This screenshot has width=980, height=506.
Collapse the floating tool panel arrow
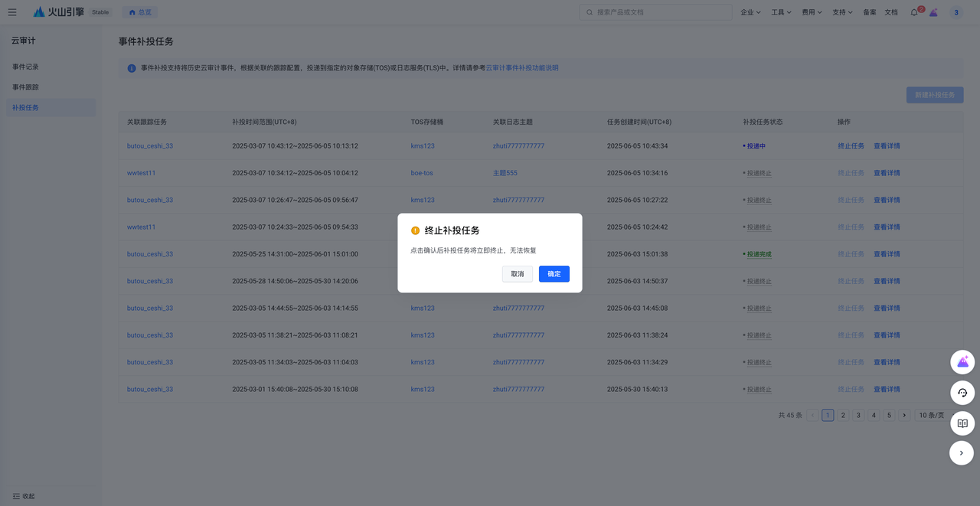click(x=962, y=453)
